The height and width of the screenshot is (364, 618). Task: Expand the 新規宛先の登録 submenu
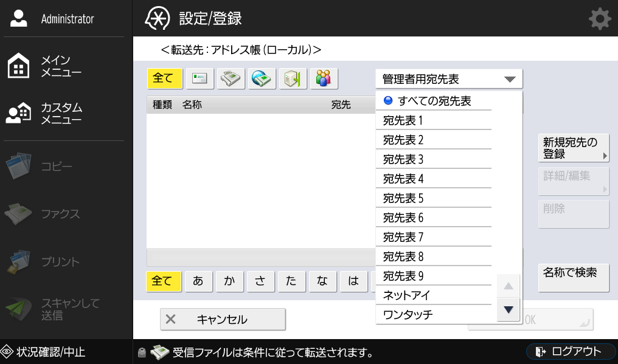coord(573,148)
